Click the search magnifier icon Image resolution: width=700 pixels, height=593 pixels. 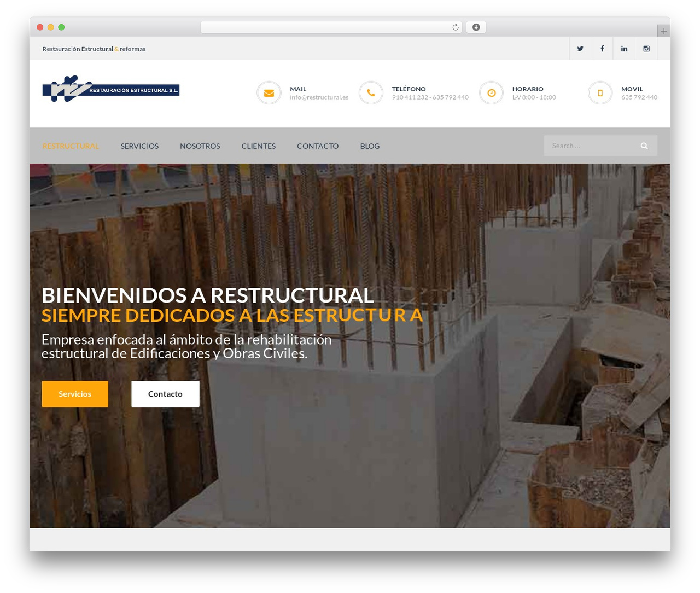point(644,146)
